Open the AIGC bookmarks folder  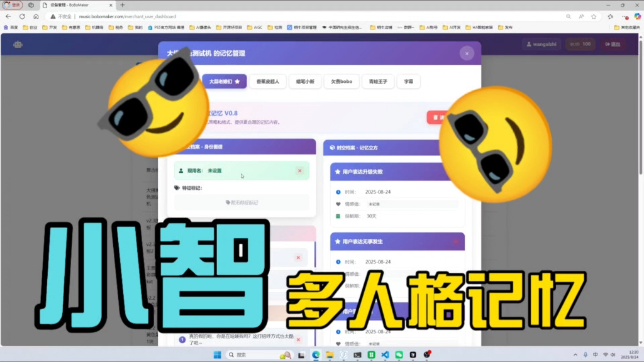coord(255,28)
